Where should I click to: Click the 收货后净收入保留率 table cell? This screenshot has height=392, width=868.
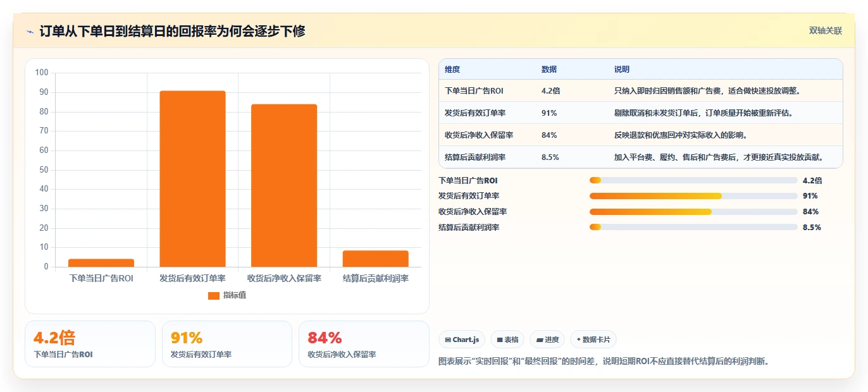(479, 135)
